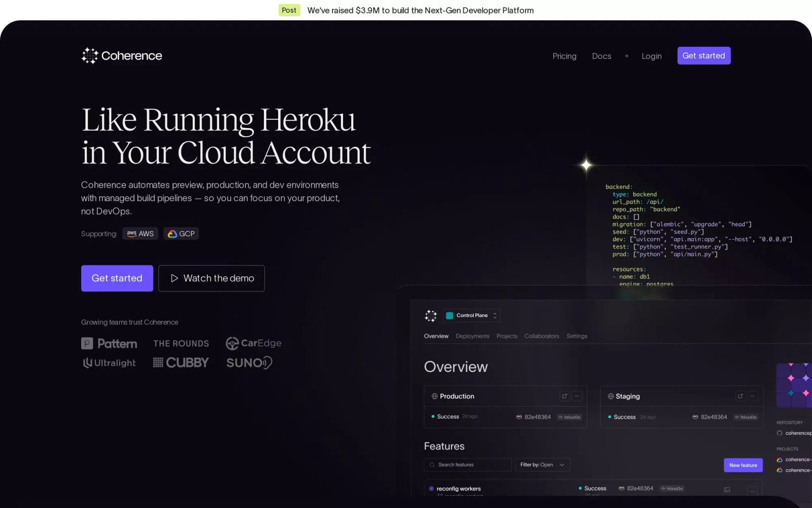Click the hero Get started button

coord(117,278)
